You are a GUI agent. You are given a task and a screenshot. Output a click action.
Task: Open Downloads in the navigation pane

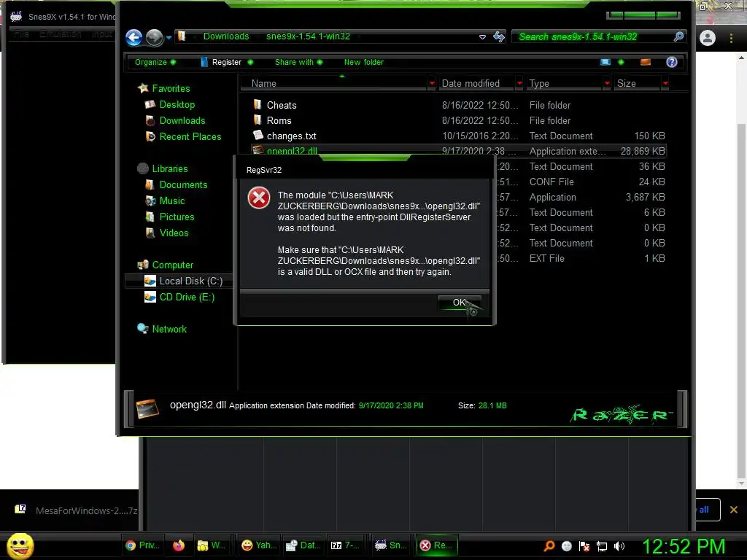(182, 120)
